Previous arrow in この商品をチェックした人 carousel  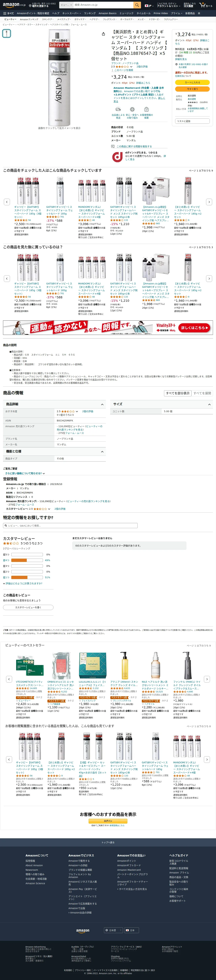coord(7,202)
